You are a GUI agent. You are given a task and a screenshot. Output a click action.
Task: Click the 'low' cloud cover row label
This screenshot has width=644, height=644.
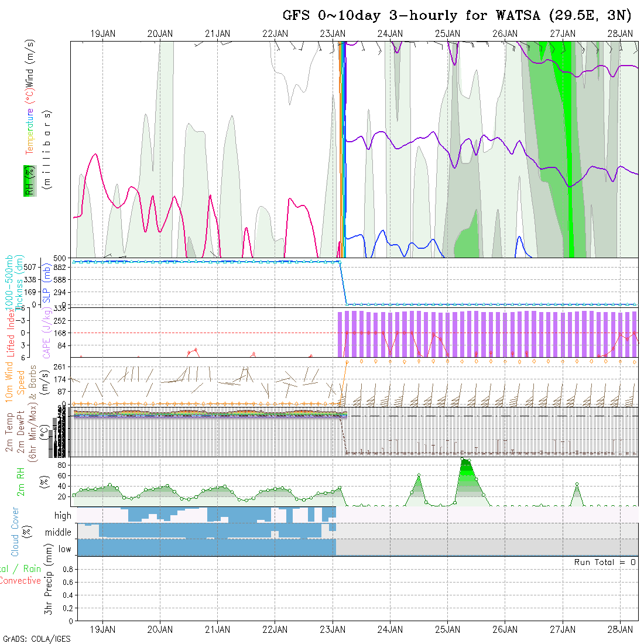[x=65, y=549]
